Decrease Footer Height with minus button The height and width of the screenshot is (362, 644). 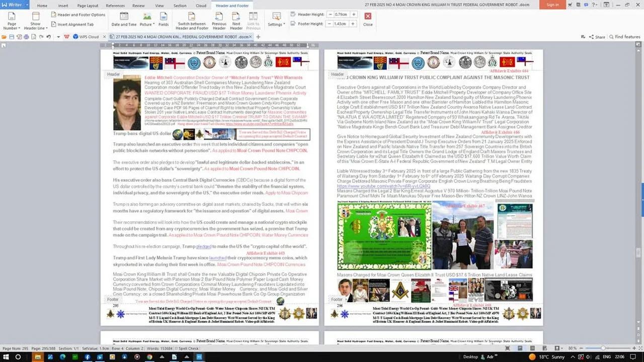[330, 24]
